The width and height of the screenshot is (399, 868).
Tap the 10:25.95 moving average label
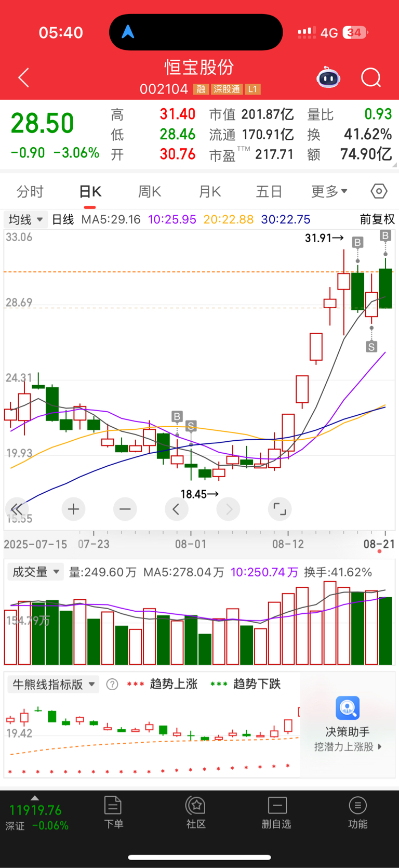(172, 219)
